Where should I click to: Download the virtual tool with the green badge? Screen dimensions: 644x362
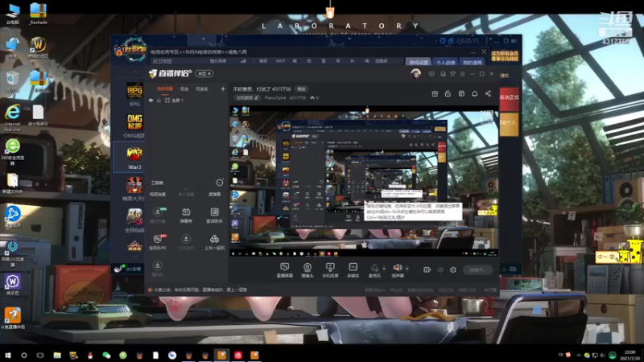tap(157, 215)
